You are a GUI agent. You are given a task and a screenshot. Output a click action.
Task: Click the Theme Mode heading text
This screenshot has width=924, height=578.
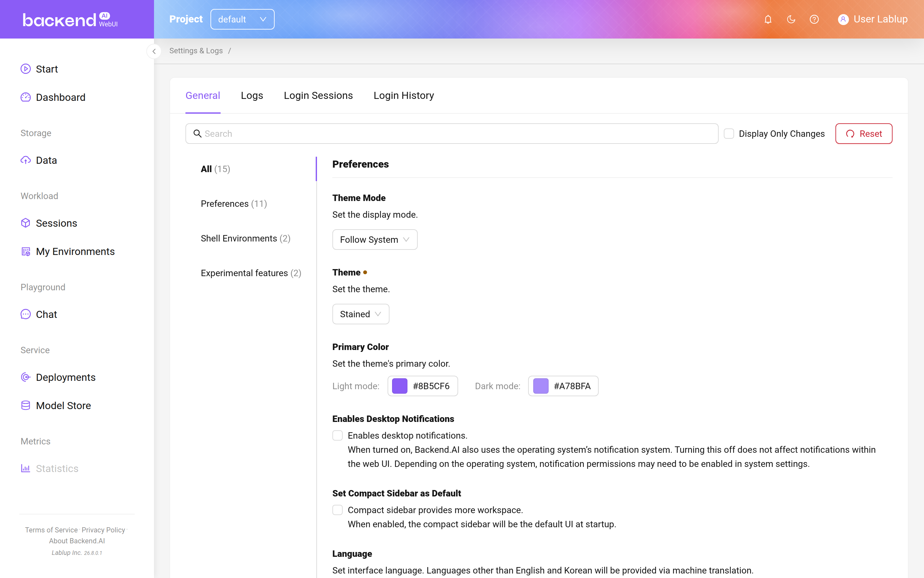(359, 198)
